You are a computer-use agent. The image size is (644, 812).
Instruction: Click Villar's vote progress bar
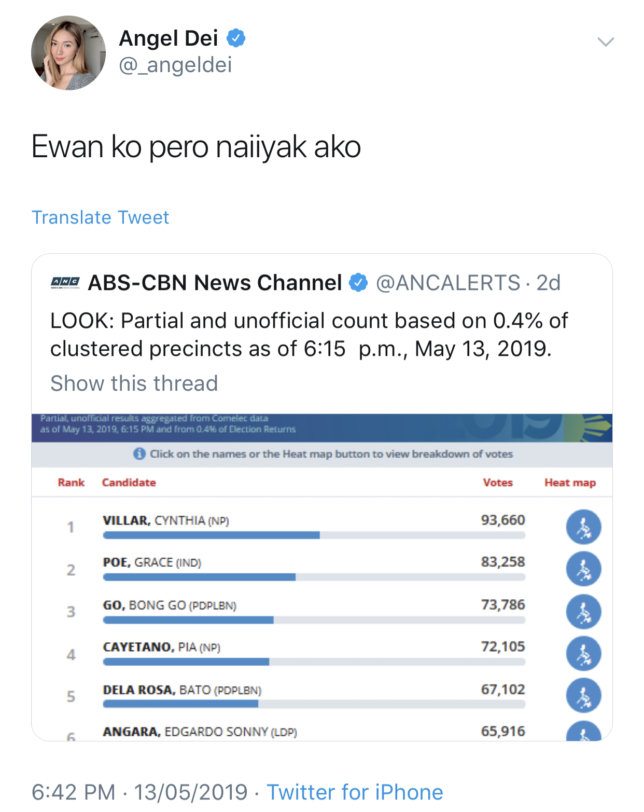(314, 535)
